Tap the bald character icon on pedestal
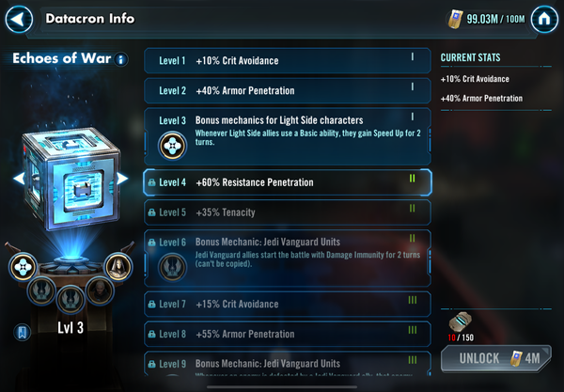Screen dimensions: 564x392 point(100,290)
